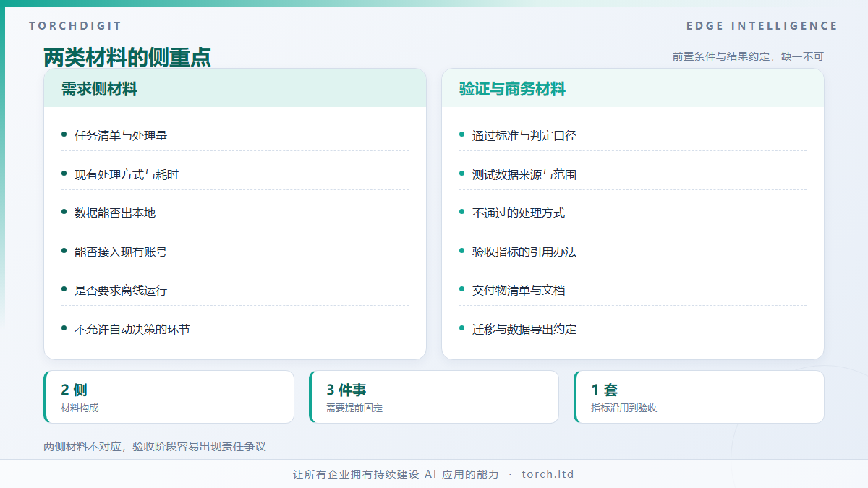
Task: Click the list item 通过标准与判定口径
Action: [524, 135]
